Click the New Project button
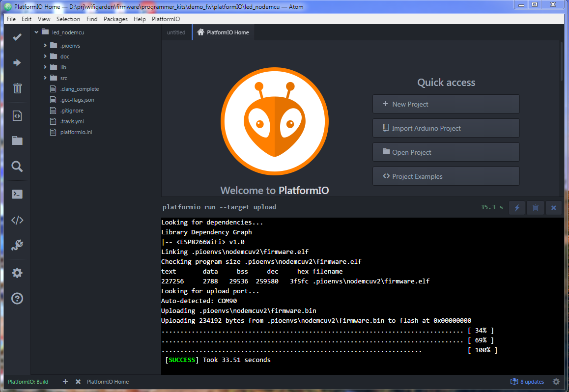The image size is (569, 392). point(446,104)
